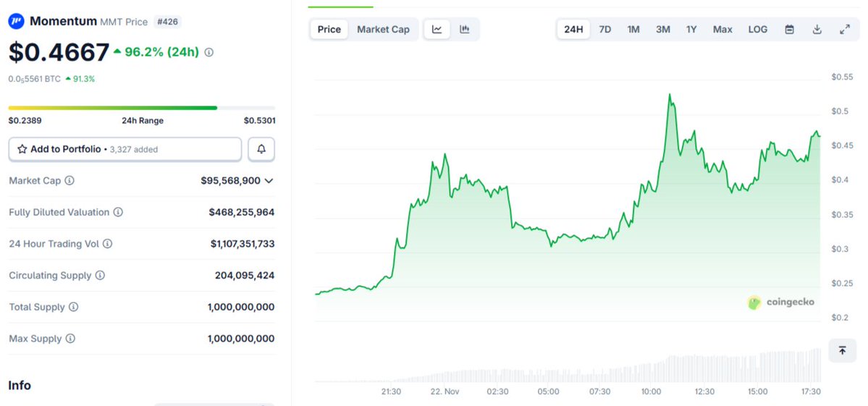The image size is (868, 406).
Task: Expand the Market Cap dropdown chevron
Action: (x=269, y=181)
